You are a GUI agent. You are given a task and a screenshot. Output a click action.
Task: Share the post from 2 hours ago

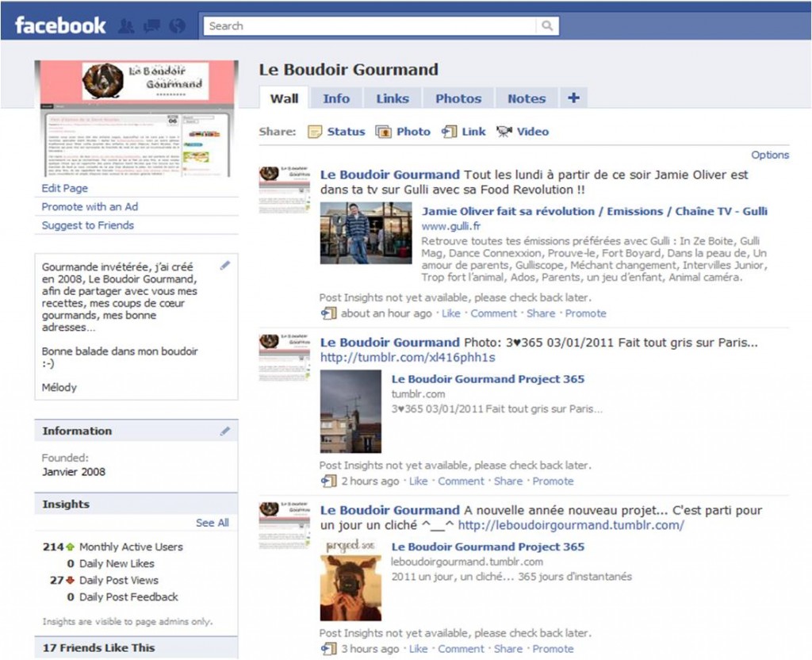coord(508,482)
